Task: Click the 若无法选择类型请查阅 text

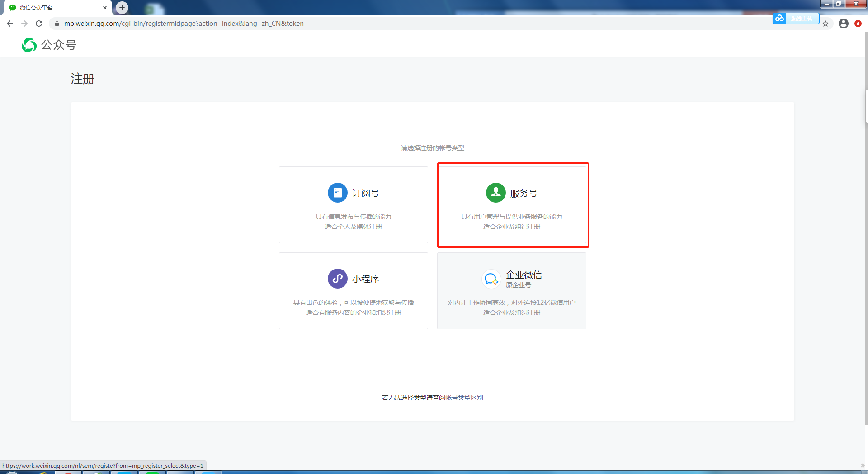Action: [414, 398]
